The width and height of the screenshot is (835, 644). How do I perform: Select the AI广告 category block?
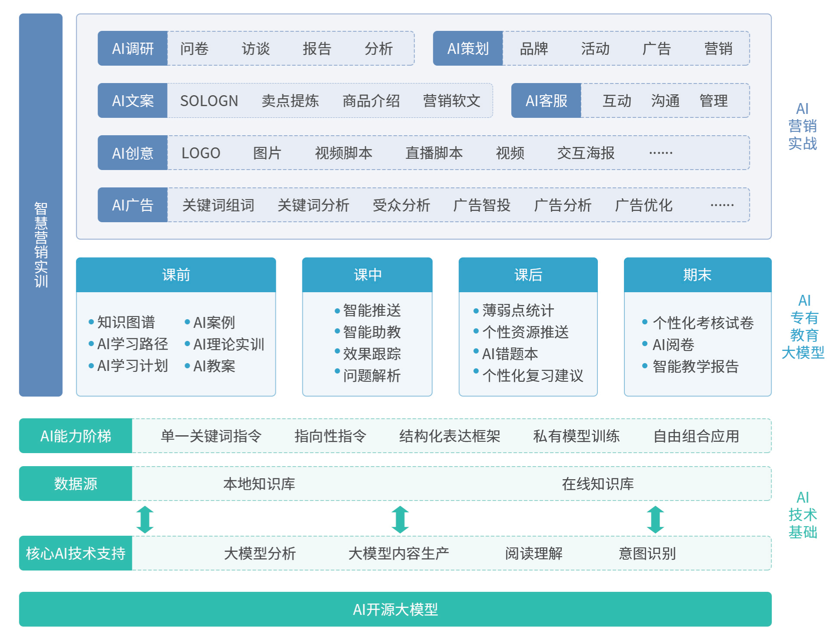point(133,205)
